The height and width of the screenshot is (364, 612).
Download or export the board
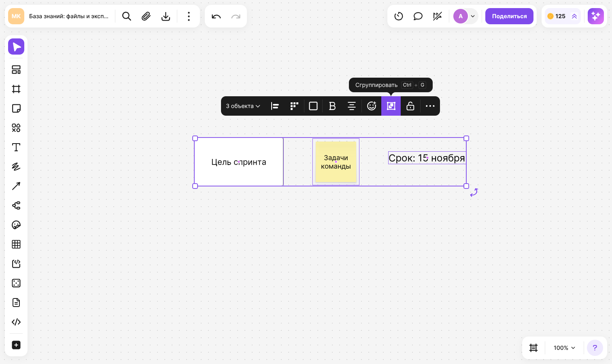click(166, 16)
